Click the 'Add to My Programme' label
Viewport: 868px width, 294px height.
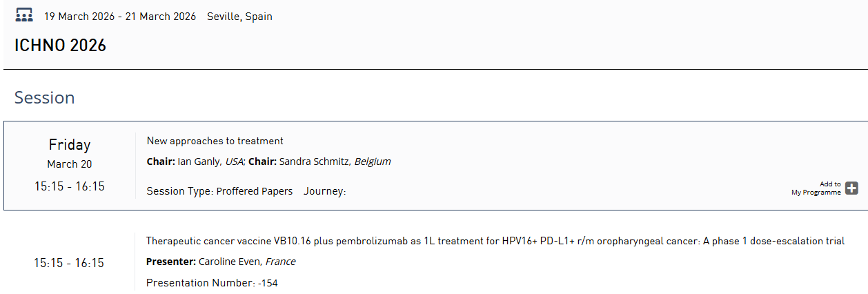point(816,188)
